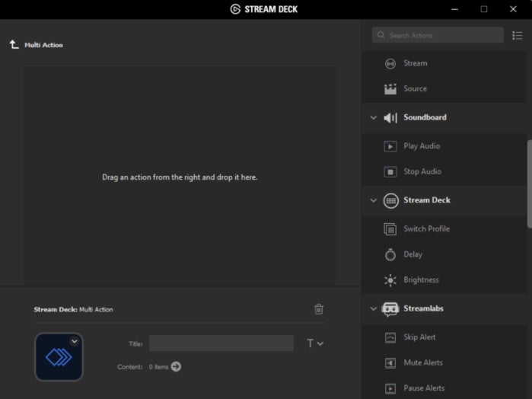Click the actions list scrollbar
The image size is (532, 399).
tap(529, 184)
